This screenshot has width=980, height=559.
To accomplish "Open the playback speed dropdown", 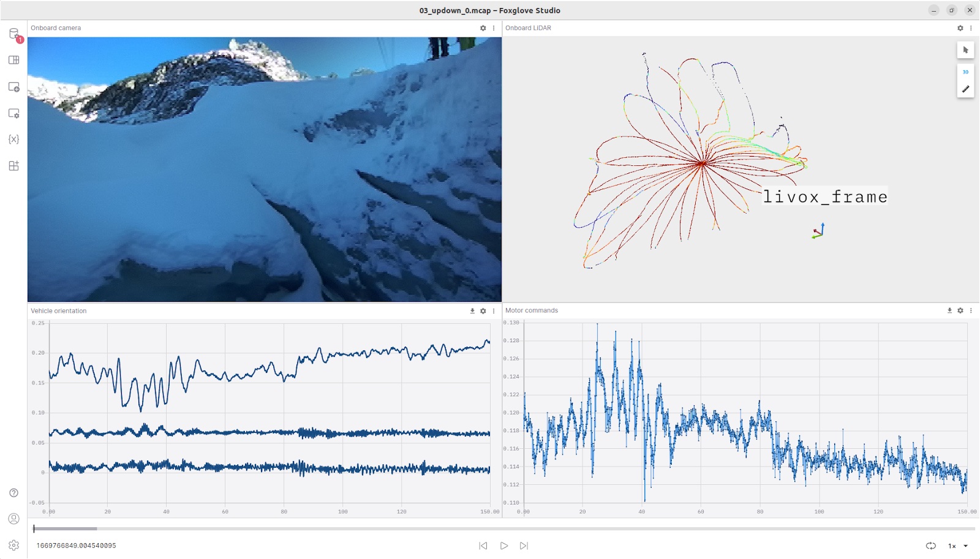I will 959,546.
